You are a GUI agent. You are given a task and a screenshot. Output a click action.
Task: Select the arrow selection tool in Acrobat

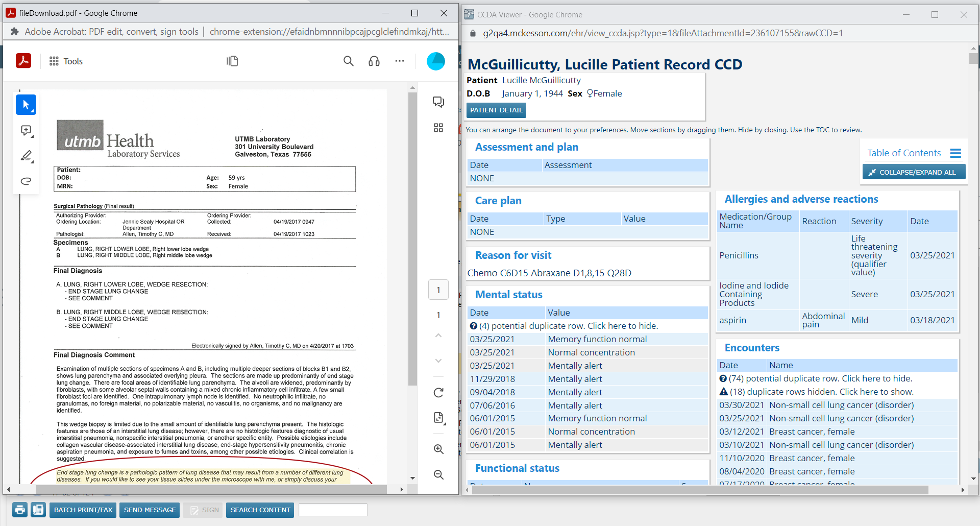pyautogui.click(x=26, y=105)
